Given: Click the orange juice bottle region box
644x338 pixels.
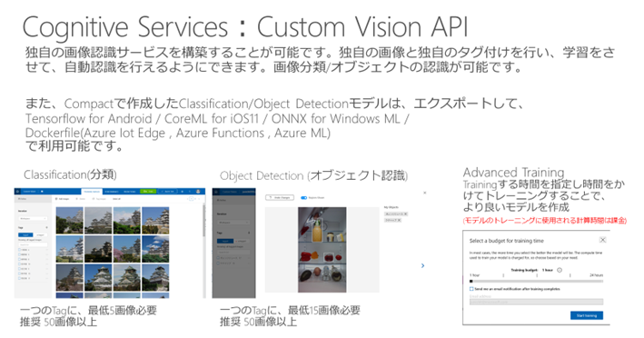Looking at the screenshot, I should [317, 230].
